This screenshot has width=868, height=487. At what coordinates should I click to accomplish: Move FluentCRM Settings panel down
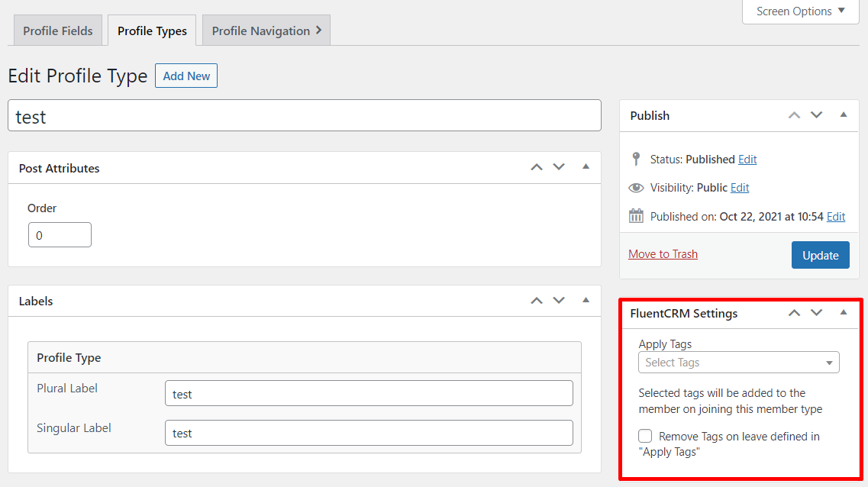coord(816,313)
